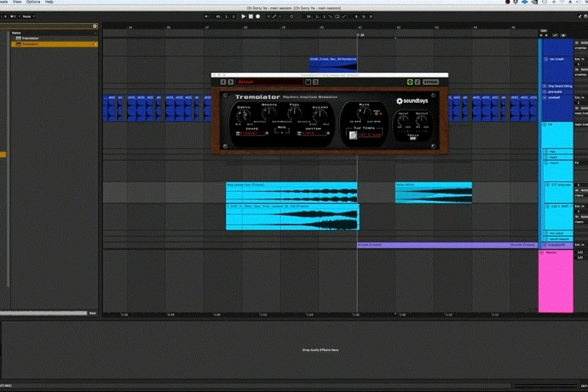Unfold the rev crash track
The image size is (588, 392).
[546, 60]
